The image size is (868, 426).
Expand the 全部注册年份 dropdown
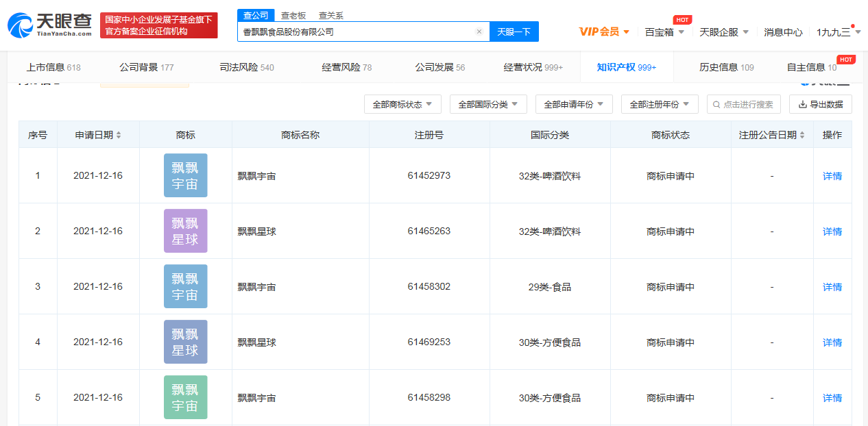click(660, 105)
